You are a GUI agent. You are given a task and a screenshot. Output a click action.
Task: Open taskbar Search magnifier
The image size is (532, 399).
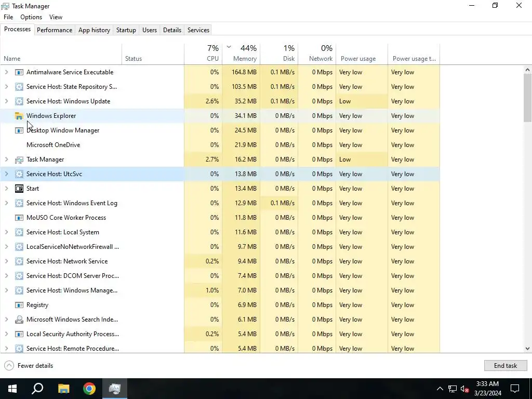tap(37, 389)
